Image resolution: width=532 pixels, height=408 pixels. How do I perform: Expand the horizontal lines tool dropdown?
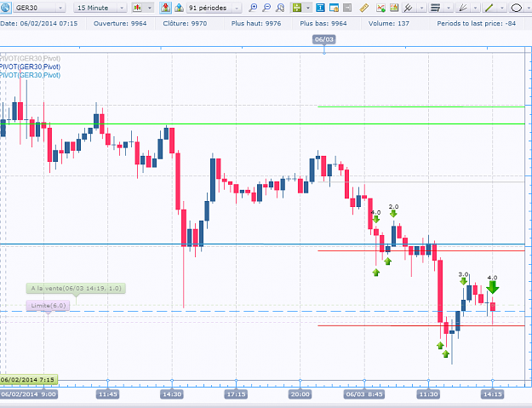(x=449, y=8)
